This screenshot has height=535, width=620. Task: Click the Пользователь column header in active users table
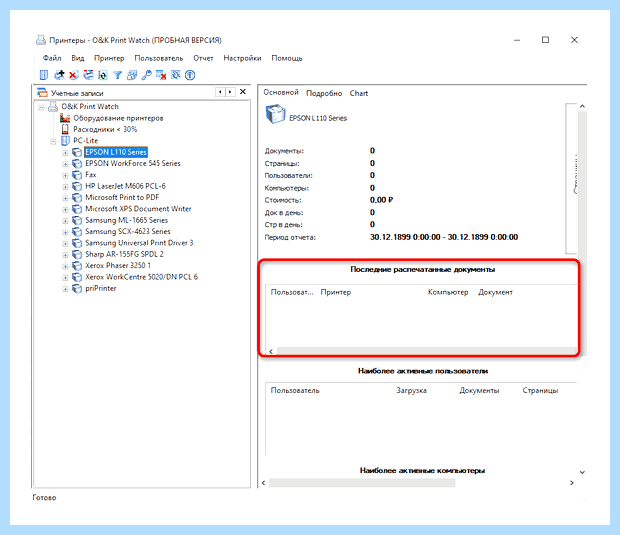click(295, 390)
